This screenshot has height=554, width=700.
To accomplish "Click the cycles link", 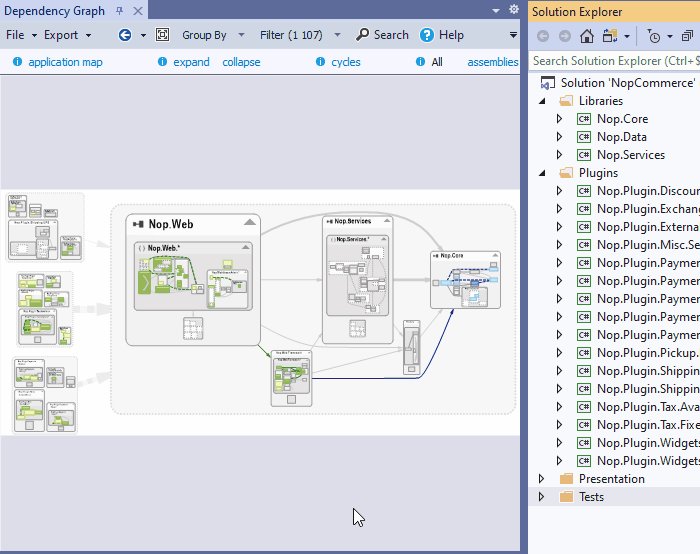I will tap(346, 62).
